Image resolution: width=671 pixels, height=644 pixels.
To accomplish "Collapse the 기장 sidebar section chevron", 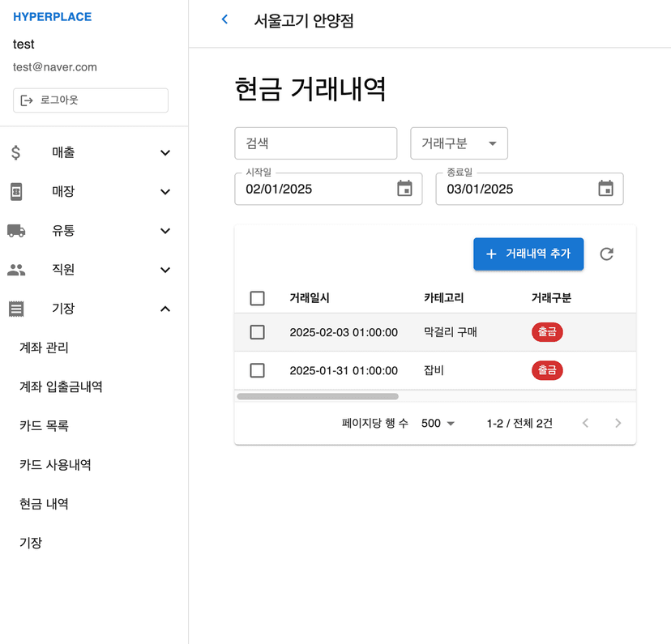I will coord(165,309).
